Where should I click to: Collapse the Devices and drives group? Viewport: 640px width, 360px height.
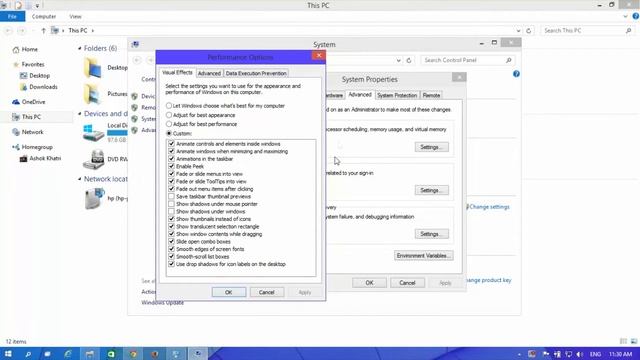(x=80, y=113)
